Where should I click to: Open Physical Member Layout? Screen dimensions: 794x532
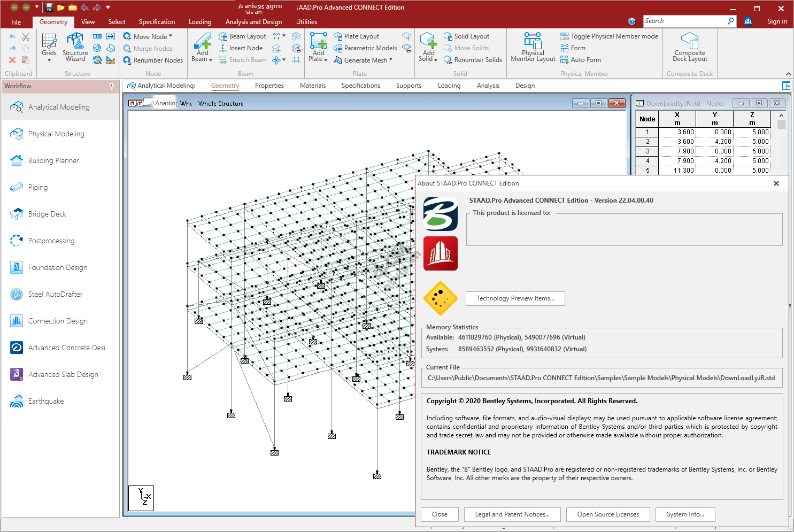[x=533, y=47]
